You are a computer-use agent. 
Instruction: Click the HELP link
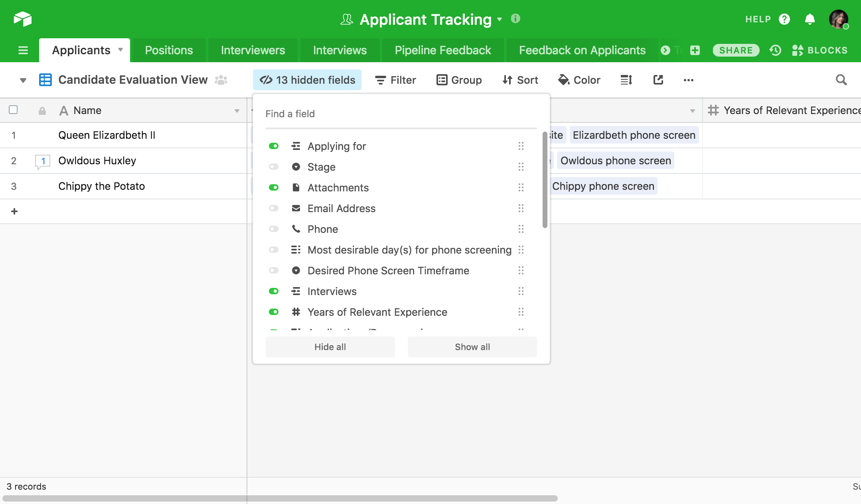(758, 19)
